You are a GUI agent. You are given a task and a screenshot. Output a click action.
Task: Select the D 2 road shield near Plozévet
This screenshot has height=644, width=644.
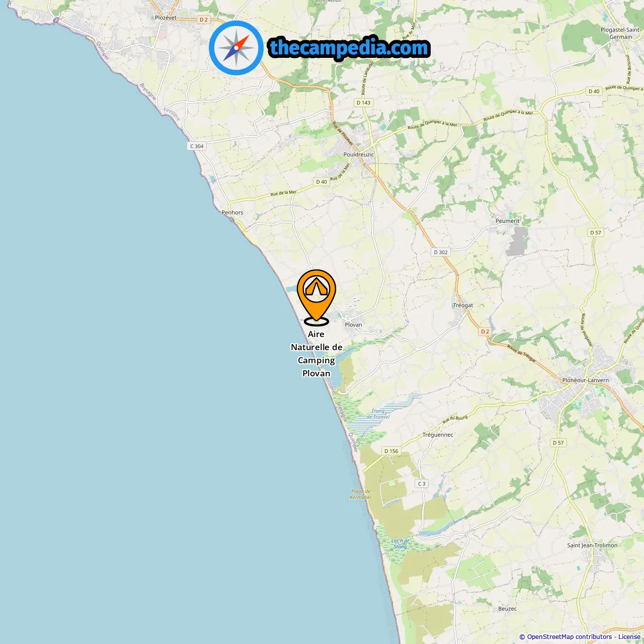pyautogui.click(x=203, y=20)
